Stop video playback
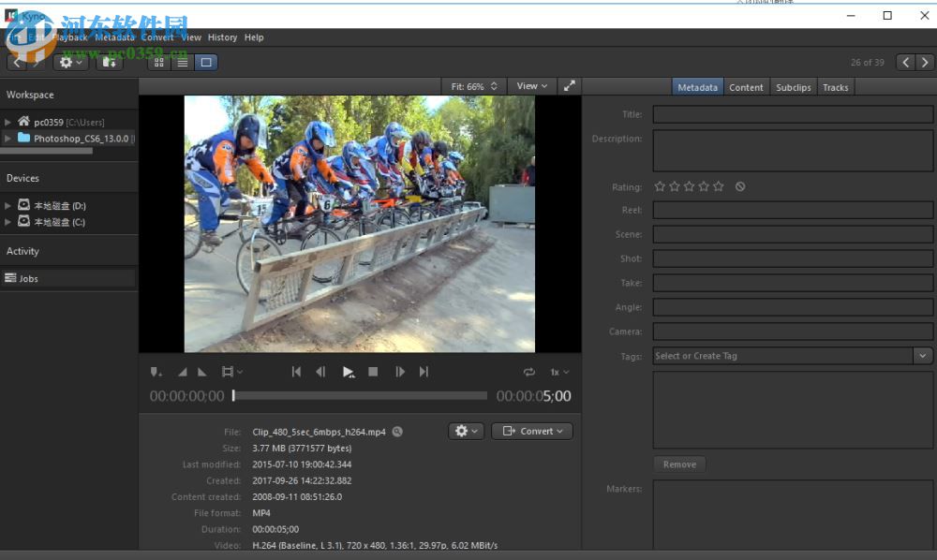 (373, 372)
